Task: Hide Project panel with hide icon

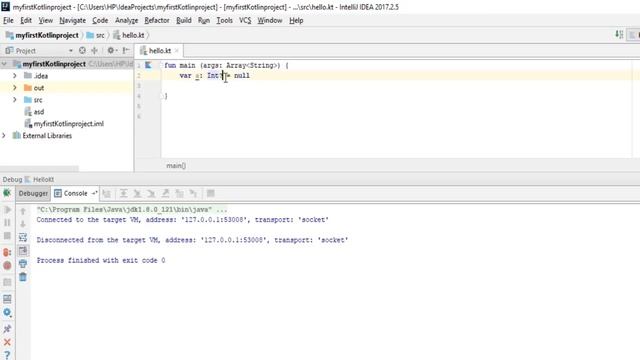Action: [x=126, y=50]
